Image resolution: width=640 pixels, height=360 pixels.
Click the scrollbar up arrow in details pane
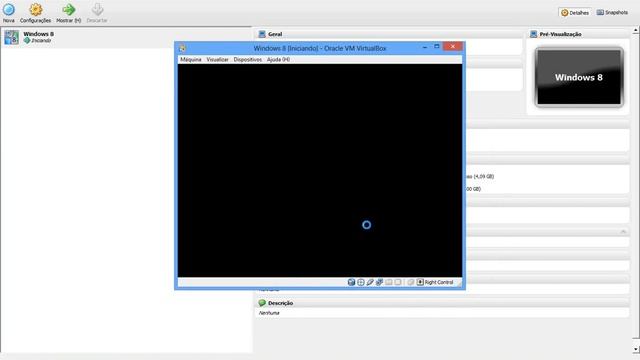[x=636, y=31]
